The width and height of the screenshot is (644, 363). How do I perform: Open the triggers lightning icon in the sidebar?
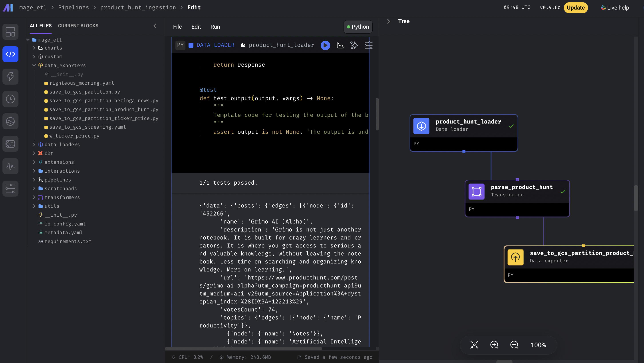click(x=10, y=77)
